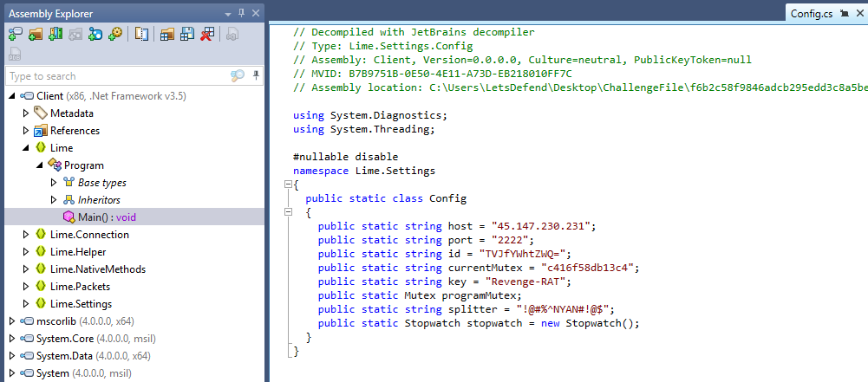The height and width of the screenshot is (382, 868).
Task: Select the References tree item
Action: tap(75, 131)
